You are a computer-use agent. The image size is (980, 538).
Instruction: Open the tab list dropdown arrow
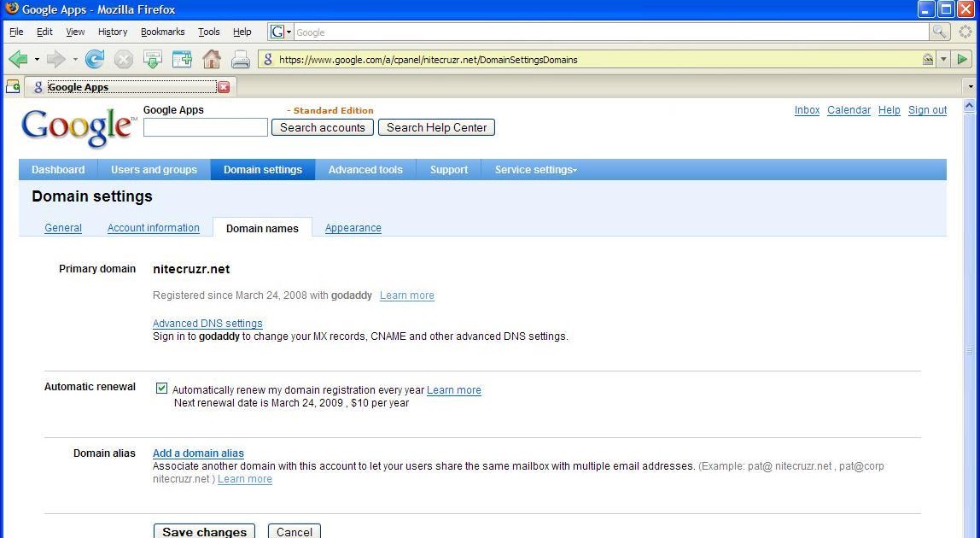pos(971,86)
